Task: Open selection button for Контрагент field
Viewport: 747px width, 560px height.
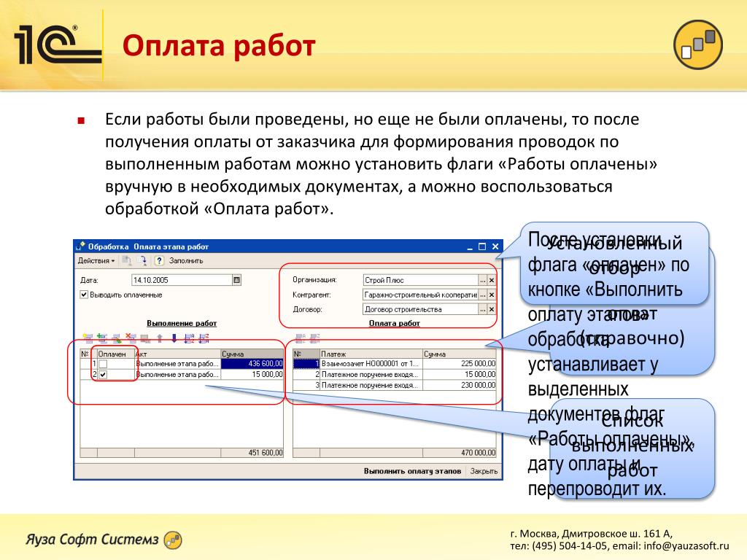Action: (483, 295)
